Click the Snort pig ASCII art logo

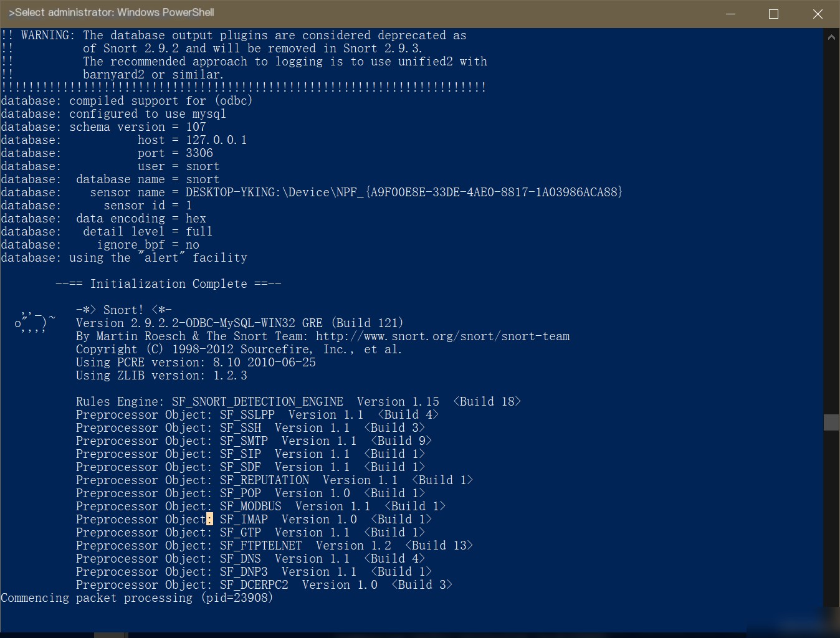(35, 320)
